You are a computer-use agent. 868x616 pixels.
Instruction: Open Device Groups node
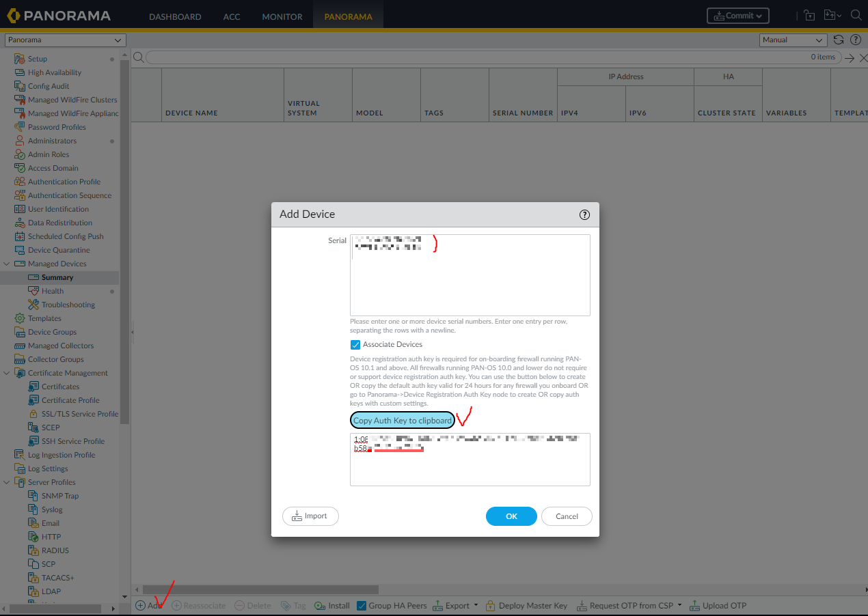coord(52,332)
